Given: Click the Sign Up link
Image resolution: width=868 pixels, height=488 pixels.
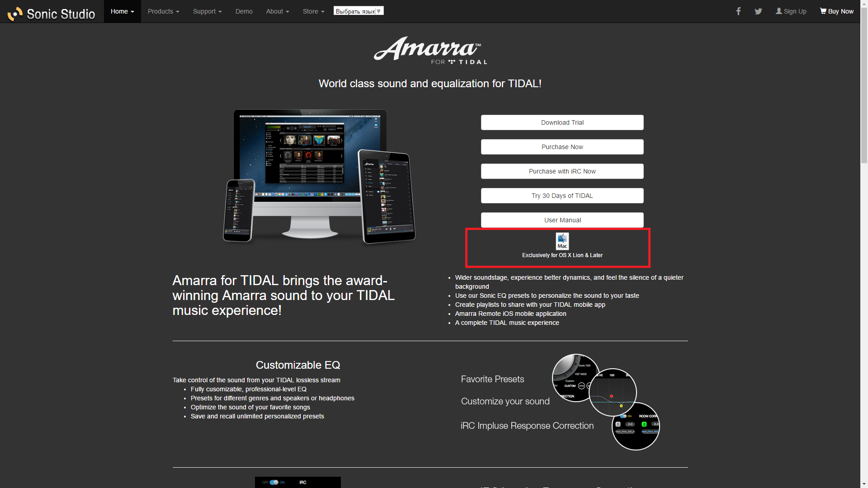Looking at the screenshot, I should click(x=791, y=11).
